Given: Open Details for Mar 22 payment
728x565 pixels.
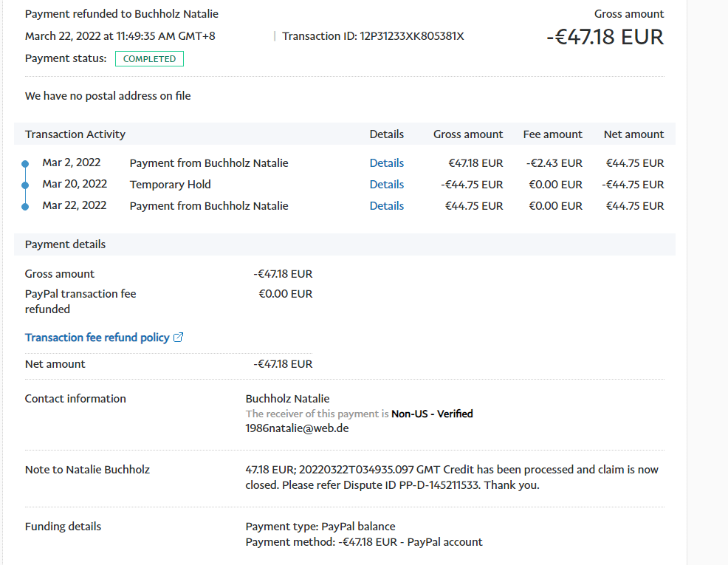Looking at the screenshot, I should [386, 206].
